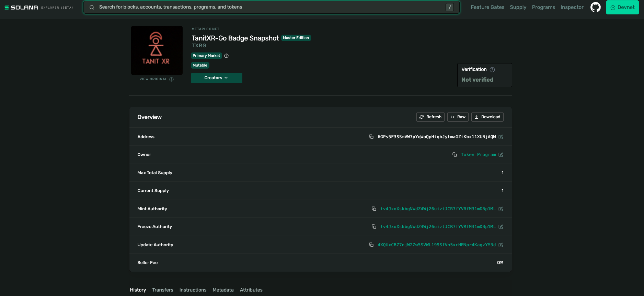644x296 pixels.
Task: Open edit icon in Update Authority row
Action: (x=501, y=245)
